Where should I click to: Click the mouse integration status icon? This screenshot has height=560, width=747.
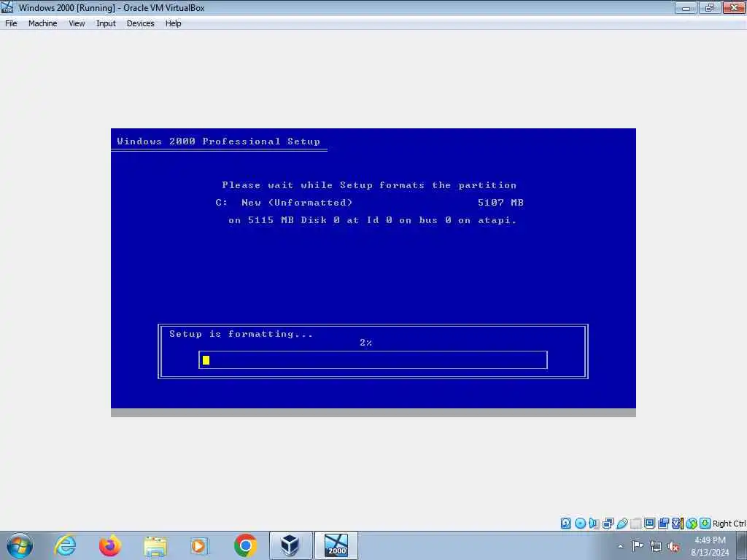coord(692,524)
